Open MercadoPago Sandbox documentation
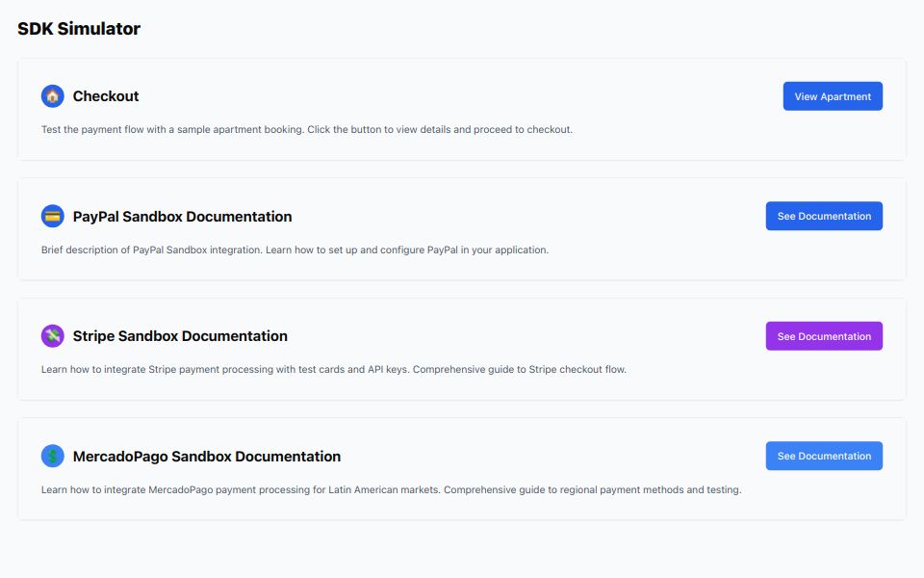This screenshot has height=578, width=924. coord(824,456)
